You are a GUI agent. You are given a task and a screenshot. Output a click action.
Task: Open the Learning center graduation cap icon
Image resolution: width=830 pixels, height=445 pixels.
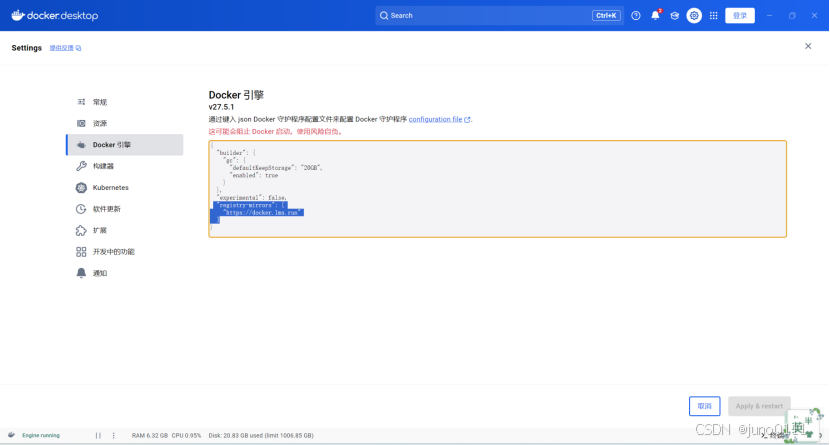[674, 15]
